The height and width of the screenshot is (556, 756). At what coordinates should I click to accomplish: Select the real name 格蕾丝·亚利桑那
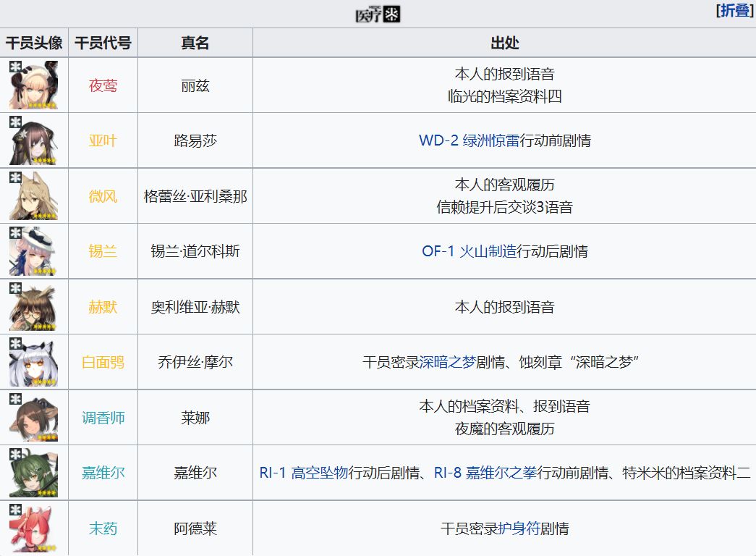tap(195, 196)
